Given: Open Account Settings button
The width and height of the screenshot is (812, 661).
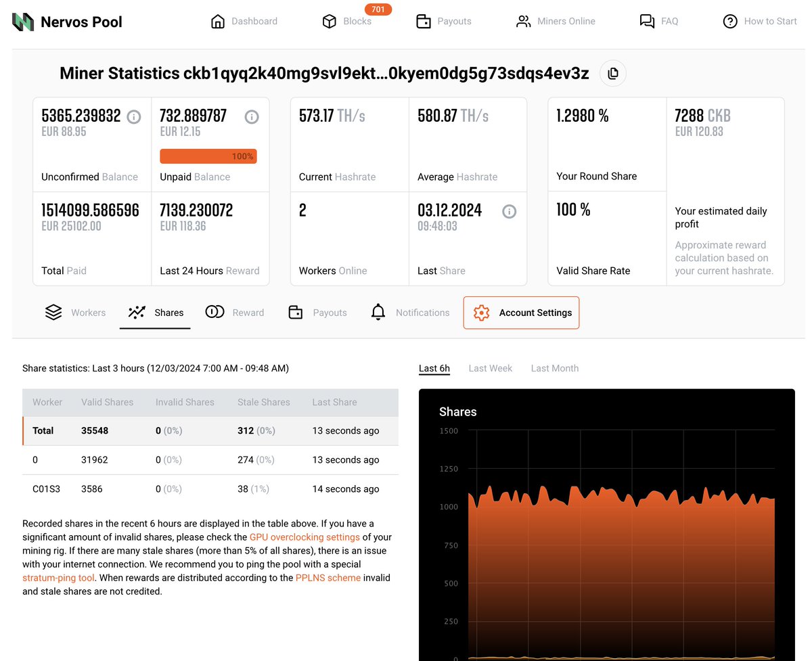Looking at the screenshot, I should click(x=521, y=313).
